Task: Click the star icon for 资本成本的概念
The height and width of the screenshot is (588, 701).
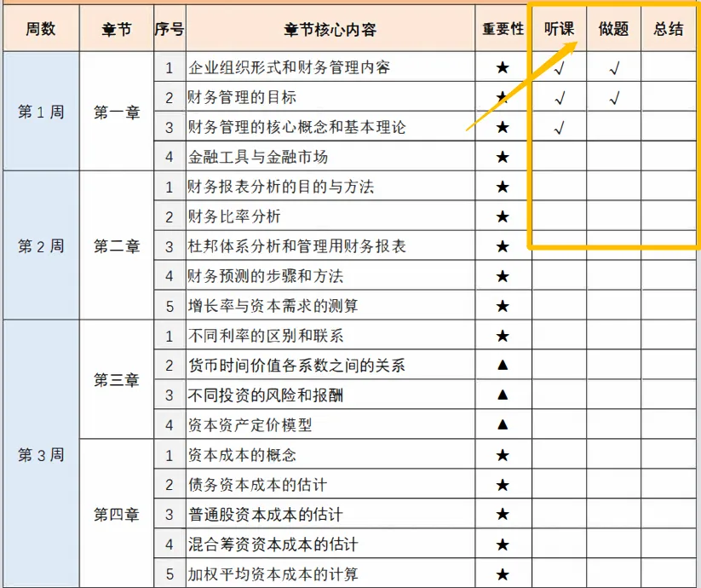Action: coord(503,455)
